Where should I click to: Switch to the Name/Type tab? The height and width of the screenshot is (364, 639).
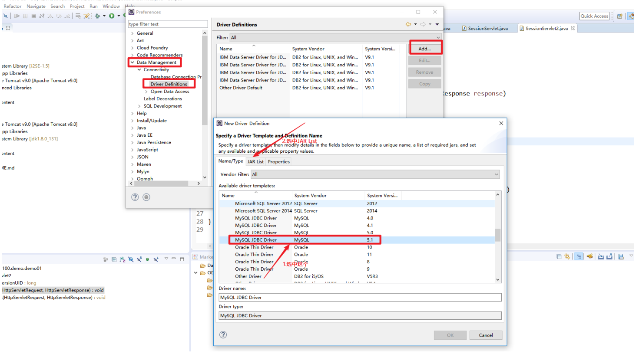pyautogui.click(x=231, y=161)
